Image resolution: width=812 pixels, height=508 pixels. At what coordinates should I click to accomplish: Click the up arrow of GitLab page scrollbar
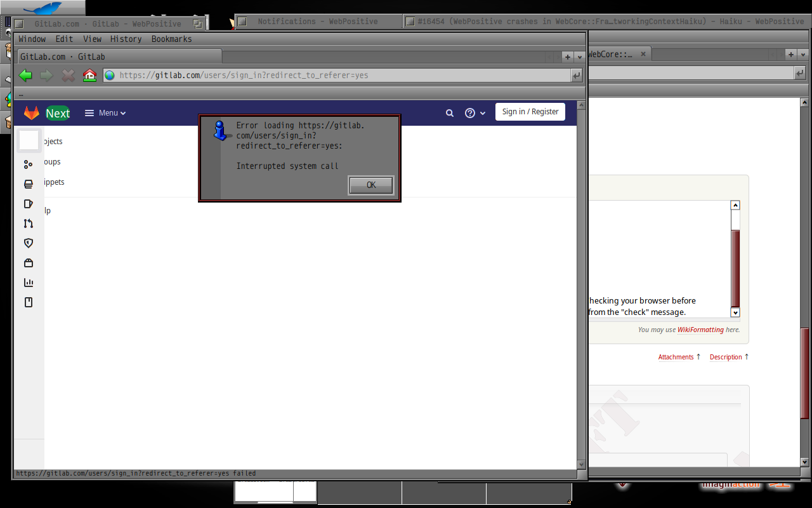point(581,104)
